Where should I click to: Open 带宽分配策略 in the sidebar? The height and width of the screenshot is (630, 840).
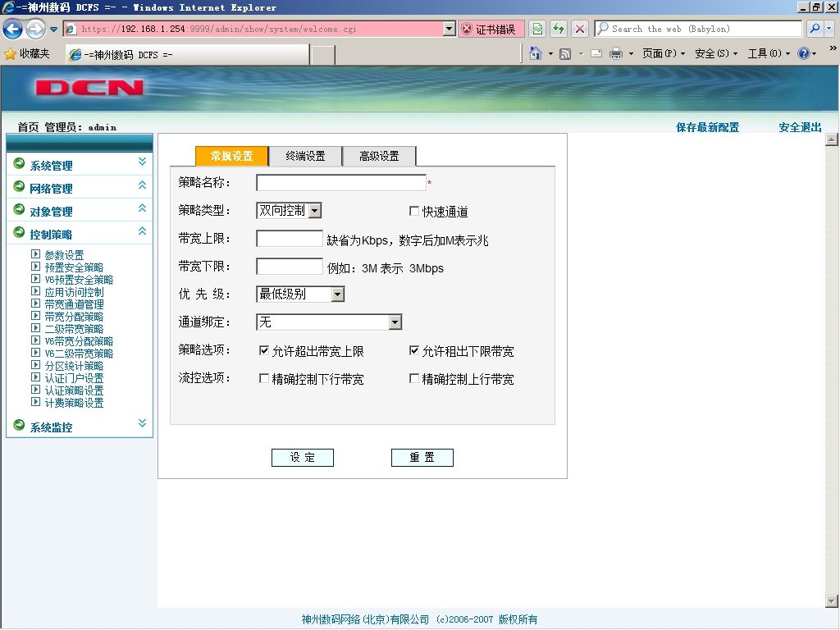point(74,317)
